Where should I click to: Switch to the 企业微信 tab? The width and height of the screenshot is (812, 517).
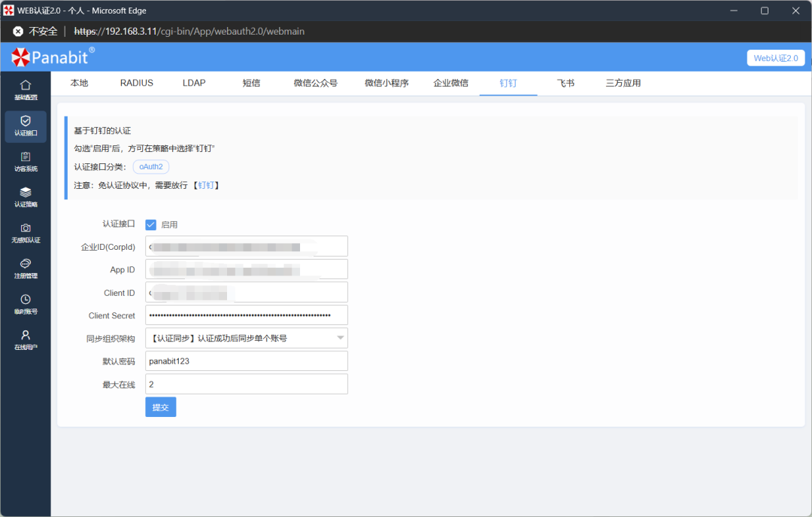point(450,83)
